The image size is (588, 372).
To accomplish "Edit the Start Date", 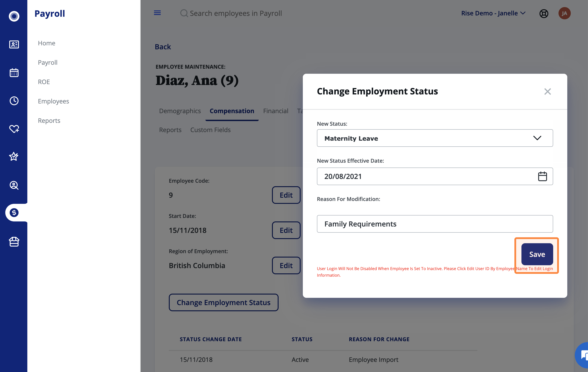I will tap(286, 230).
